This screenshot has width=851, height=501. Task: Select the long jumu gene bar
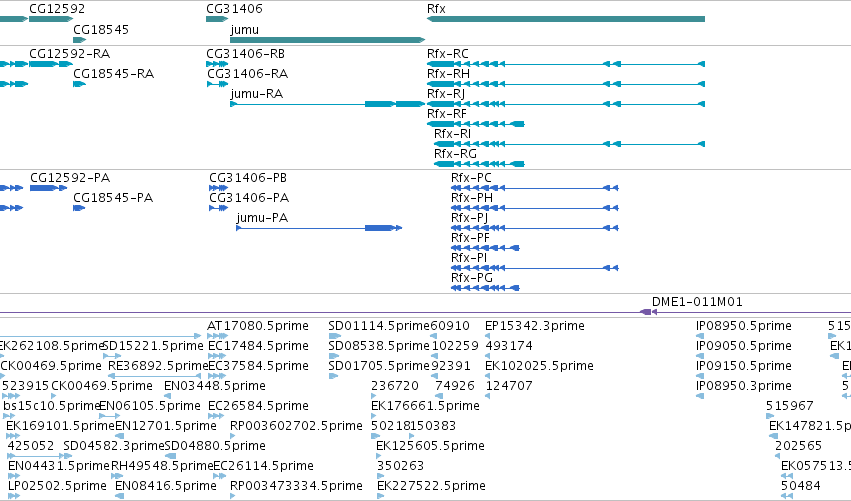[x=327, y=40]
